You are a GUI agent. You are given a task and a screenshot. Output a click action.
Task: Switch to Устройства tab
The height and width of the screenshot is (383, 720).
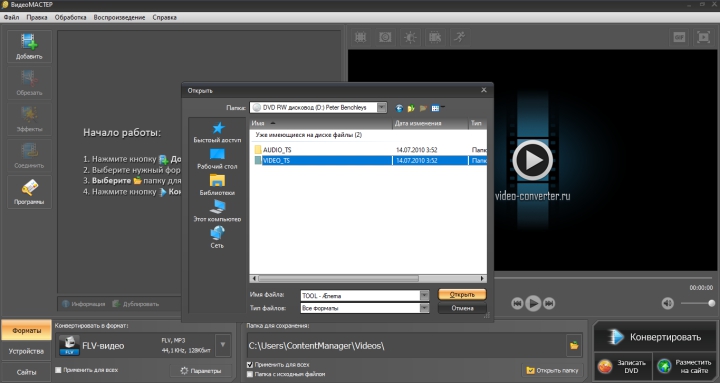pyautogui.click(x=27, y=351)
